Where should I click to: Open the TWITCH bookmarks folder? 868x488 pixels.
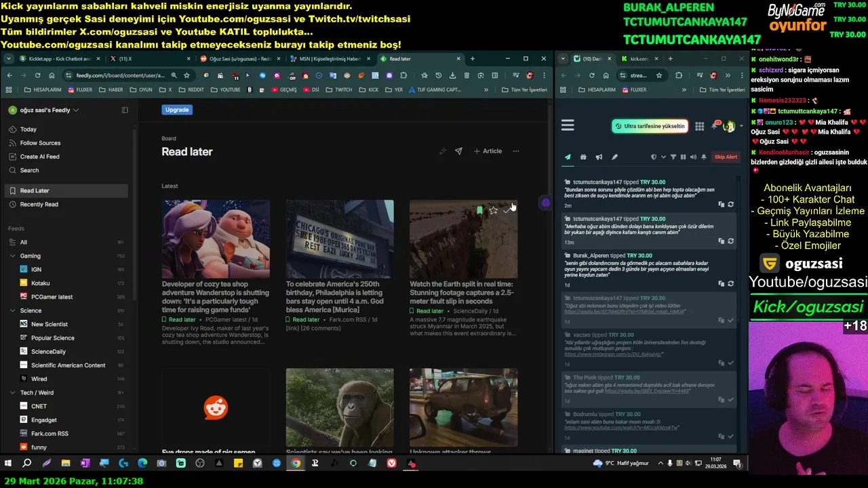coord(339,89)
